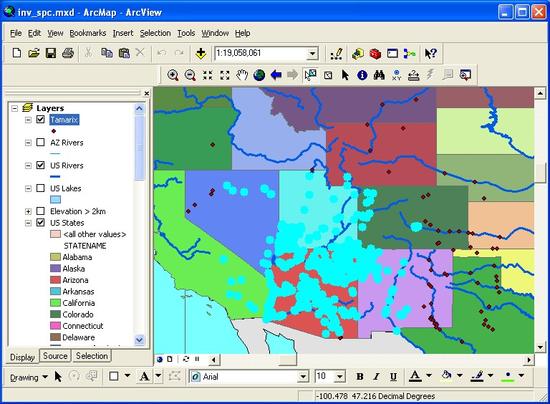This screenshot has height=404, width=550.
Task: Enable the AZ Rivers layer checkbox
Action: point(41,142)
